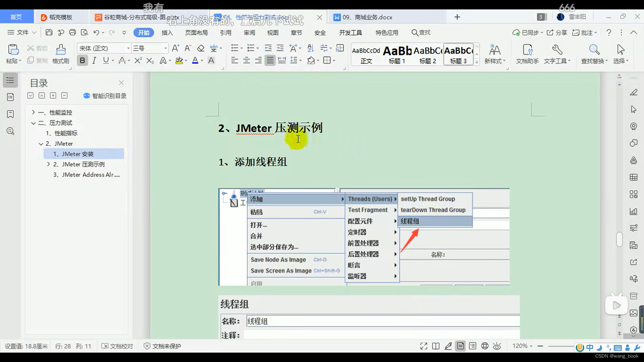Apply the 标题 1 style
Image resolution: width=644 pixels, height=362 pixels.
pos(397,54)
